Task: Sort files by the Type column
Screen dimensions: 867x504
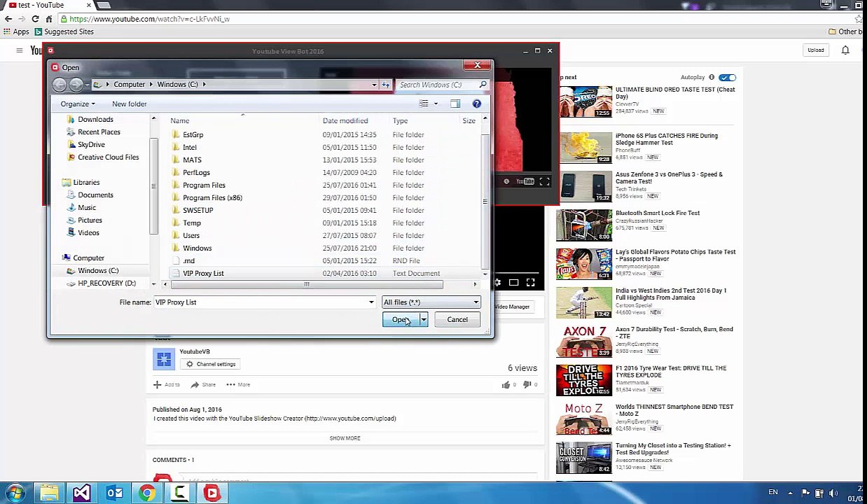Action: tap(400, 120)
